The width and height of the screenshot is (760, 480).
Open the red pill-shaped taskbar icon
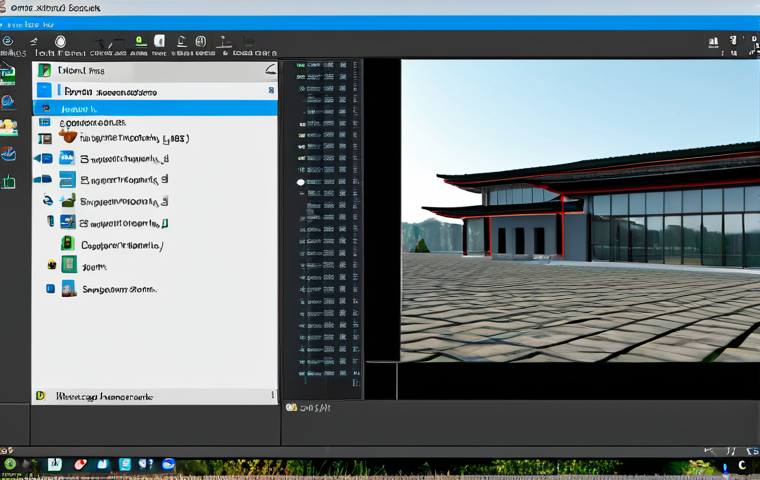80,464
